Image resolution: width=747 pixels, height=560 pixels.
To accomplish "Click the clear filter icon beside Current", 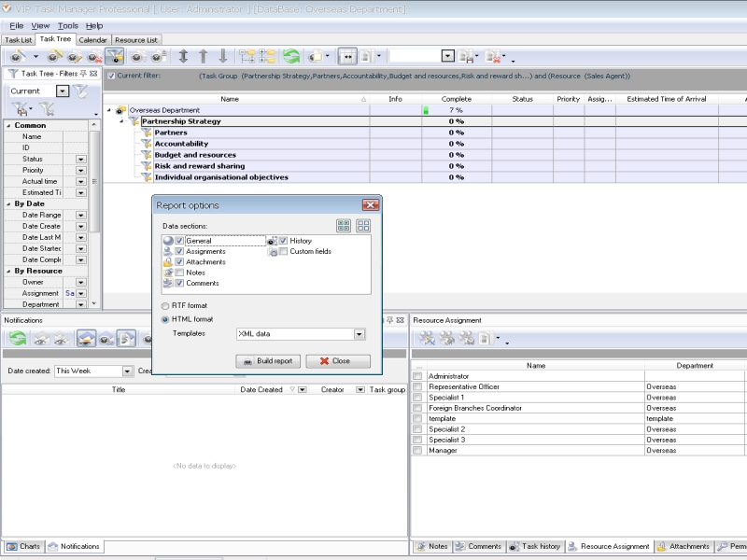I will click(x=81, y=91).
